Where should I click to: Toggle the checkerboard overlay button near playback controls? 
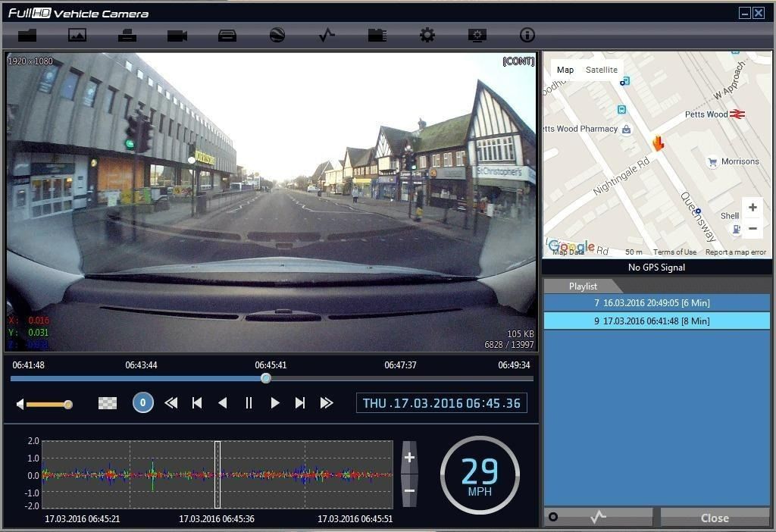point(106,402)
